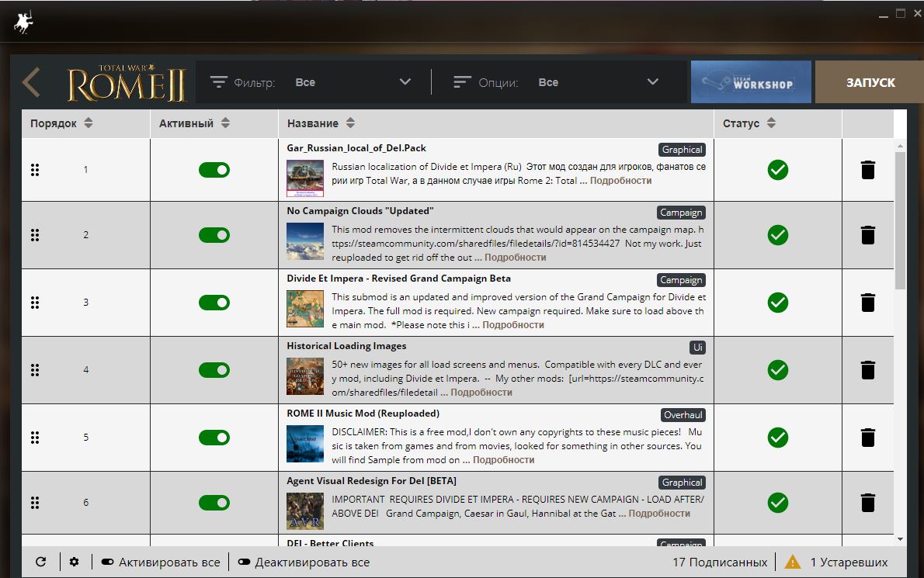
Task: Open the Gar_Russian_local_of_Del.Pack mod thumbnail
Action: point(305,178)
